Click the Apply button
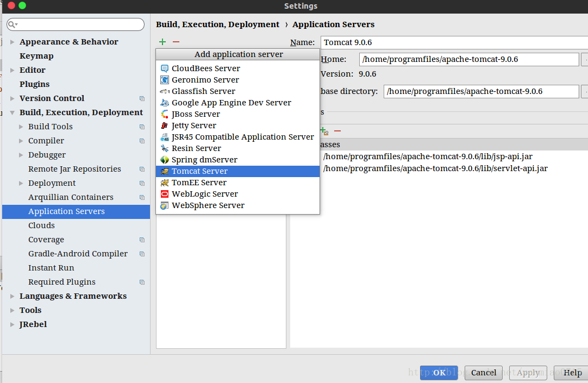The width and height of the screenshot is (588, 383). tap(528, 373)
